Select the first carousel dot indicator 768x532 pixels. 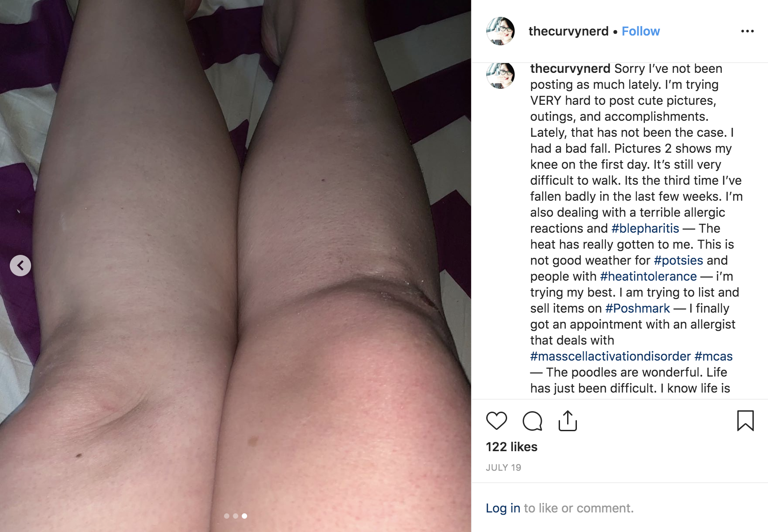point(227,516)
